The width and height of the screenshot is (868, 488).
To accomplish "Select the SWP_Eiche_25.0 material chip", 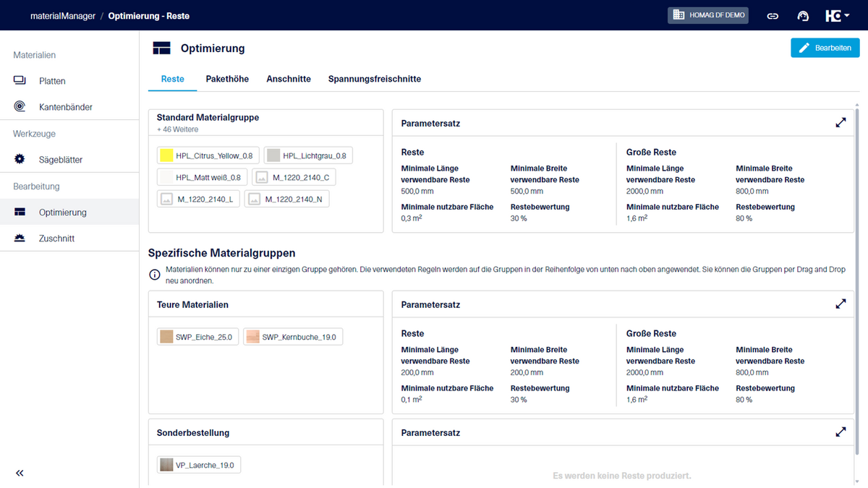I will pyautogui.click(x=197, y=337).
